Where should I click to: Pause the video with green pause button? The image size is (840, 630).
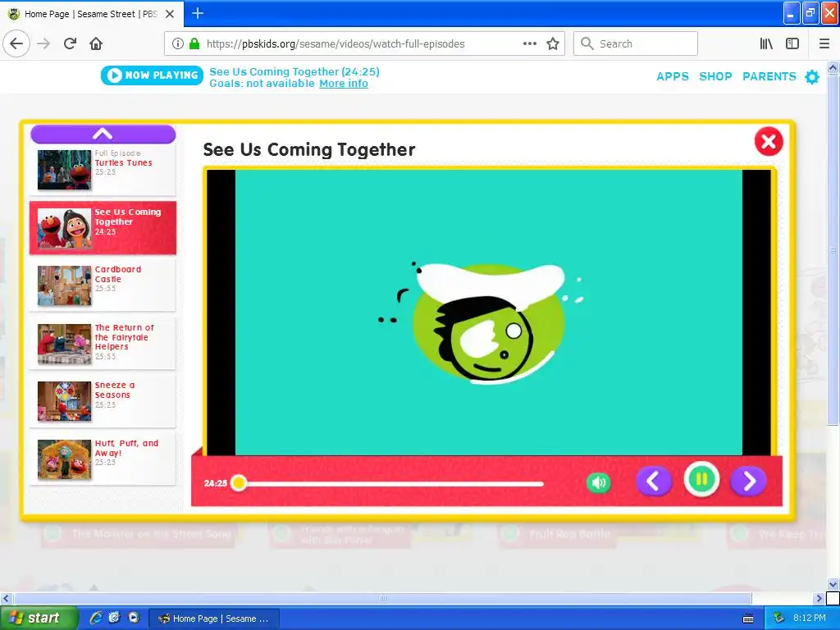pos(701,479)
